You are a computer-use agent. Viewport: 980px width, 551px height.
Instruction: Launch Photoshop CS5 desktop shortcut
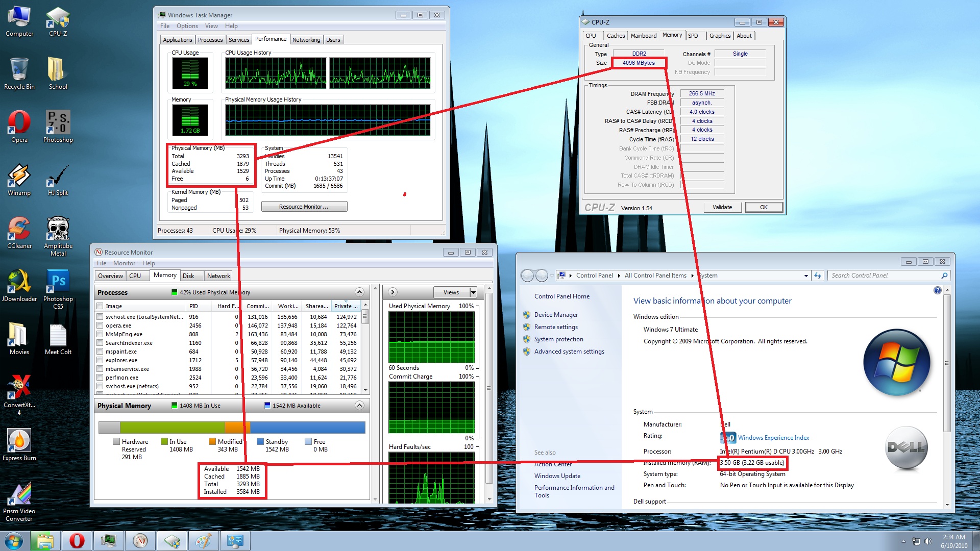pyautogui.click(x=58, y=290)
